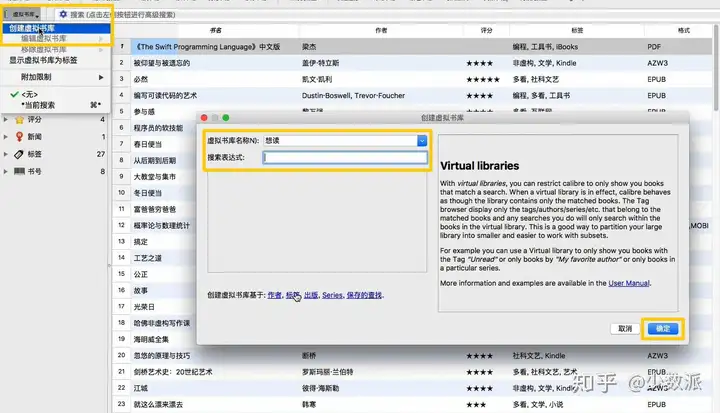Expand the 新闻 tree node
The height and width of the screenshot is (413, 720).
(6, 136)
